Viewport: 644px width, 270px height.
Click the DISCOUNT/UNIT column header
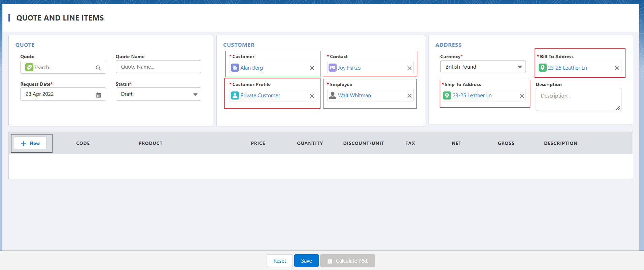coord(364,143)
